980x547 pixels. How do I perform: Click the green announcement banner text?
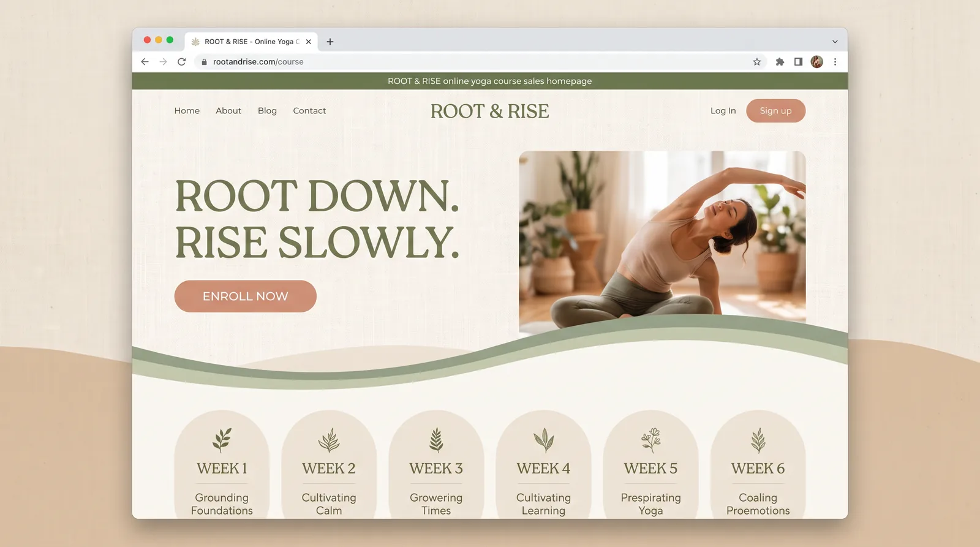coord(489,81)
